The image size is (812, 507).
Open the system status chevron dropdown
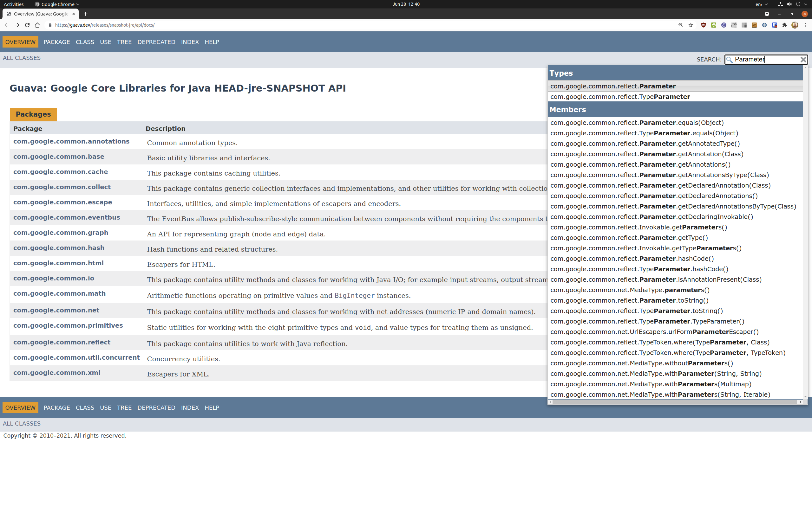click(806, 4)
